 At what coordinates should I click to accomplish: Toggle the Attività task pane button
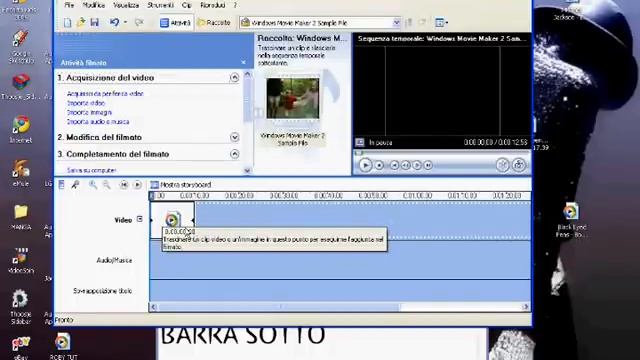click(176, 23)
